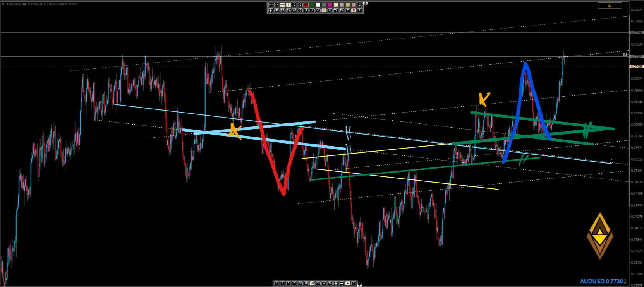Click the VL vertical line tool button

click(x=318, y=10)
